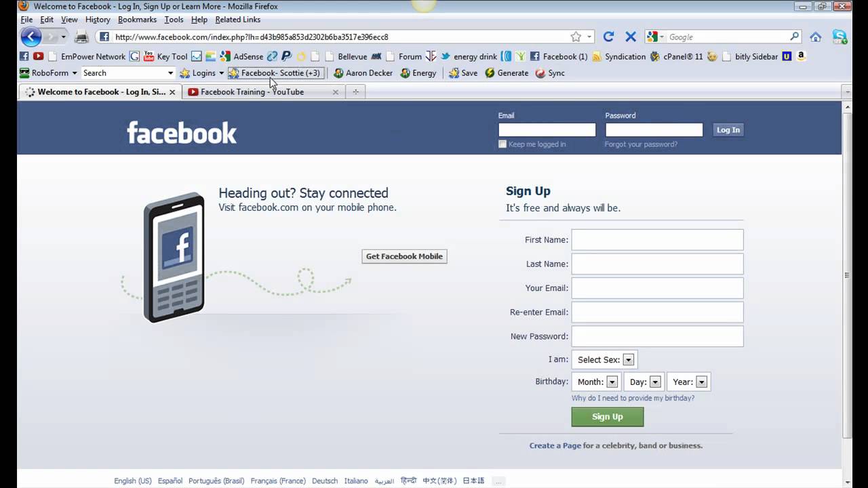Screen dimensions: 868x488
Task: Open the Select Sex dropdown
Action: point(604,360)
